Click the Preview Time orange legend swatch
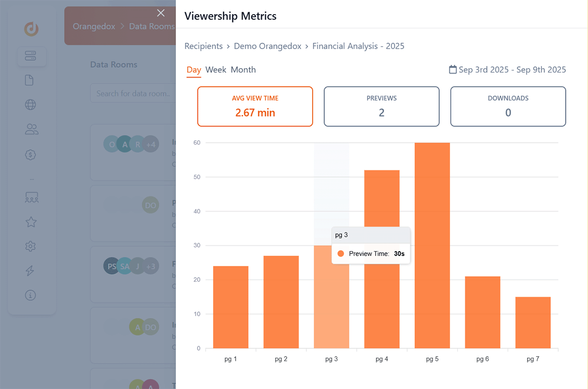The height and width of the screenshot is (389, 588). point(341,254)
